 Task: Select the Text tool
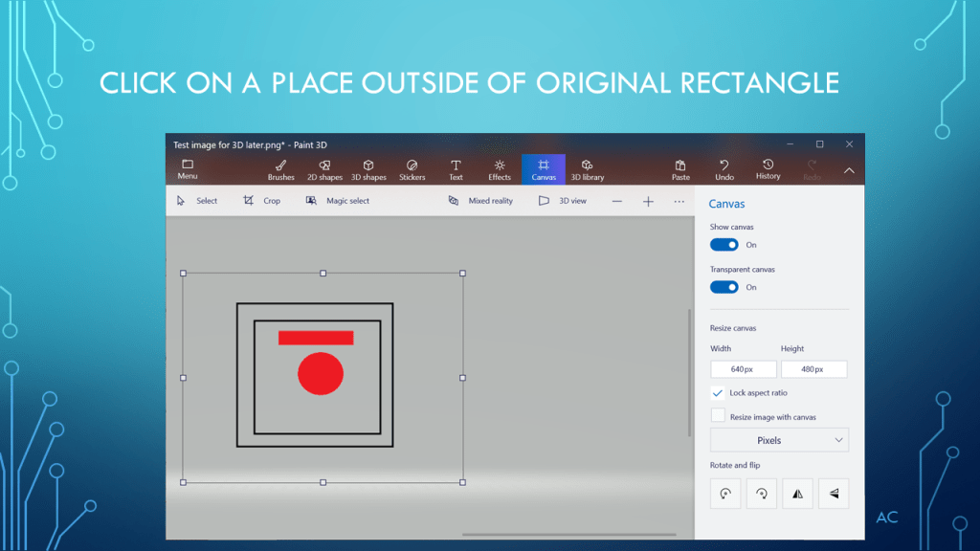pyautogui.click(x=456, y=169)
